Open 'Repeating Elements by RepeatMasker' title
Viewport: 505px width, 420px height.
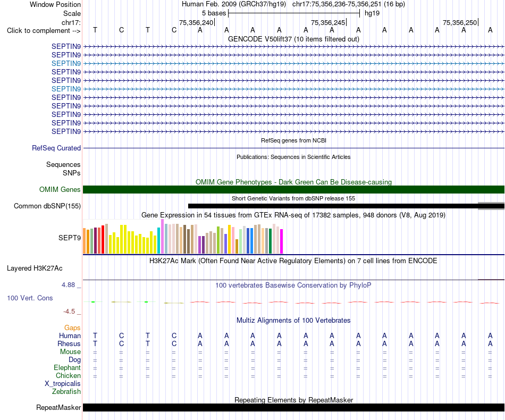[293, 400]
